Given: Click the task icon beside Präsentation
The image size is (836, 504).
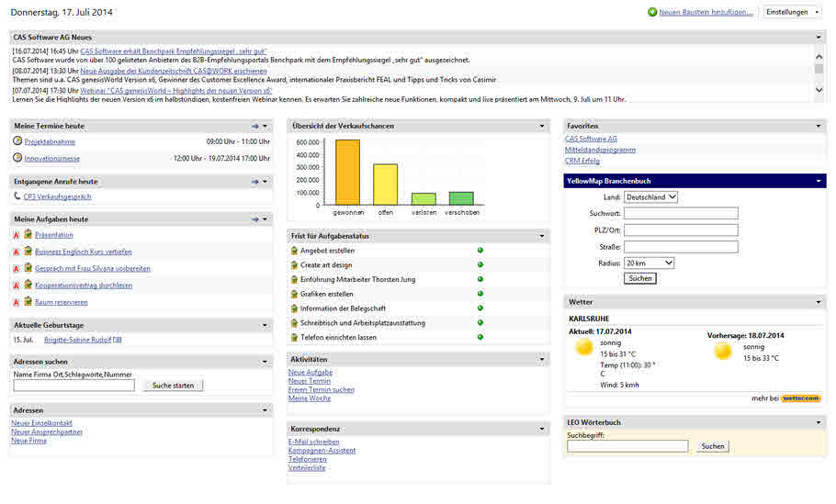Looking at the screenshot, I should point(28,235).
